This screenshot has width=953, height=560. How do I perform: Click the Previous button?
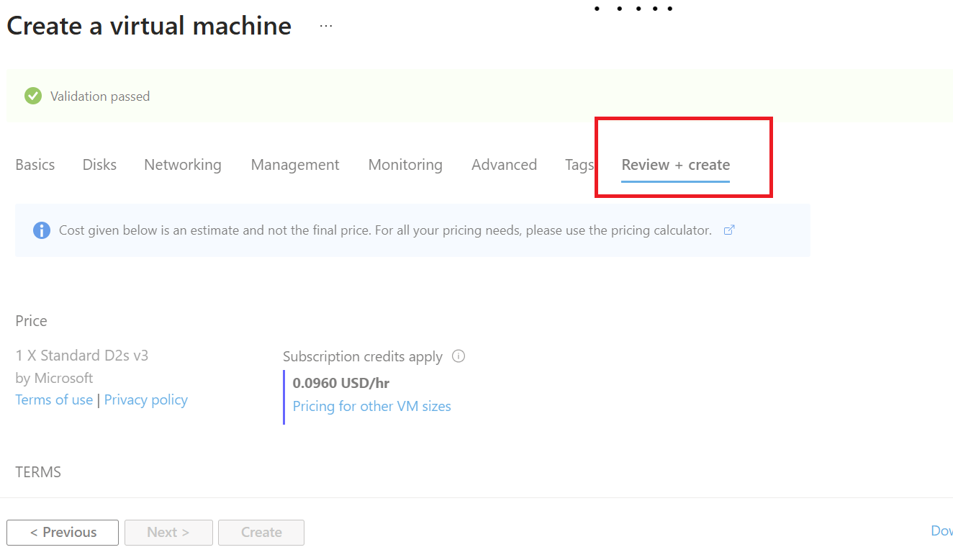(63, 533)
